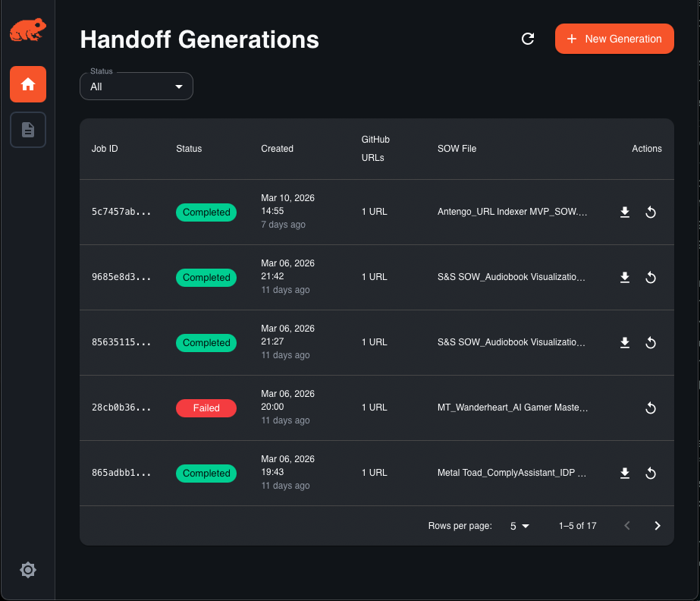Click 1 URL for job 5c7457ab
The width and height of the screenshot is (700, 601).
374,212
